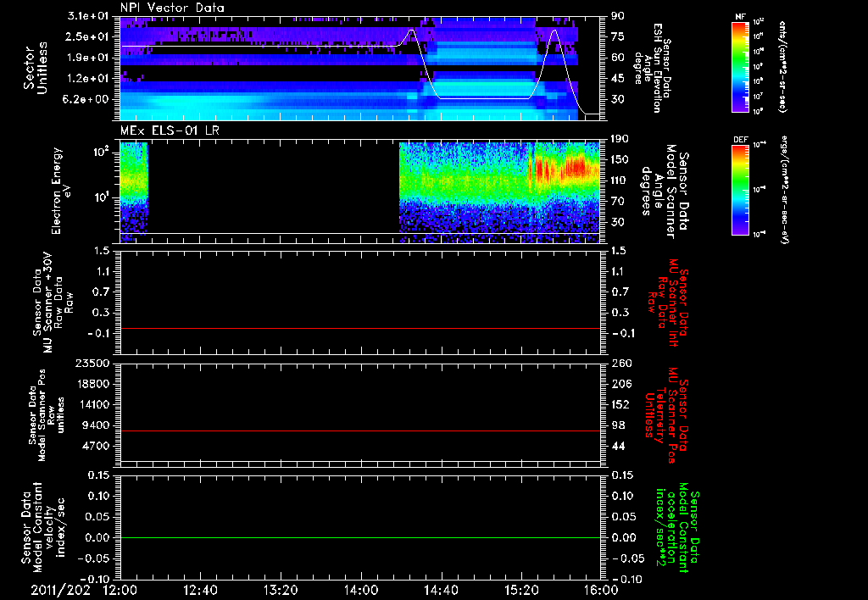Click the DEF energy flux color bar
868x600 pixels.
[x=741, y=190]
